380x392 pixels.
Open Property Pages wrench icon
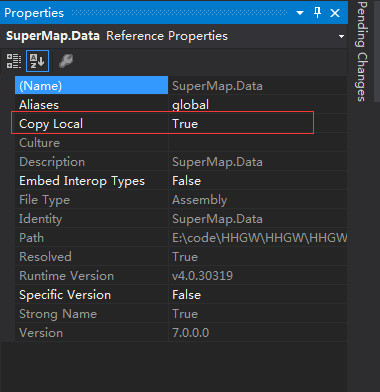point(66,61)
